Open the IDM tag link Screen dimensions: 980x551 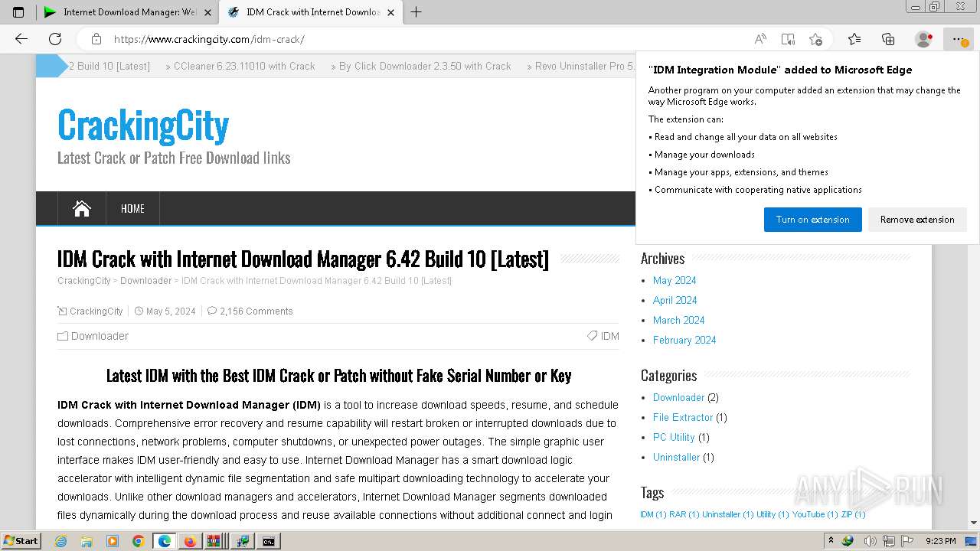[610, 336]
